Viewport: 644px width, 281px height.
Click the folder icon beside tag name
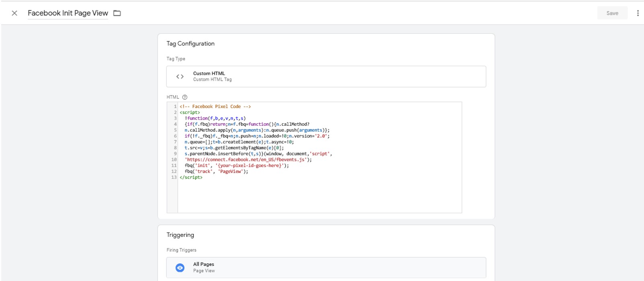pyautogui.click(x=117, y=13)
